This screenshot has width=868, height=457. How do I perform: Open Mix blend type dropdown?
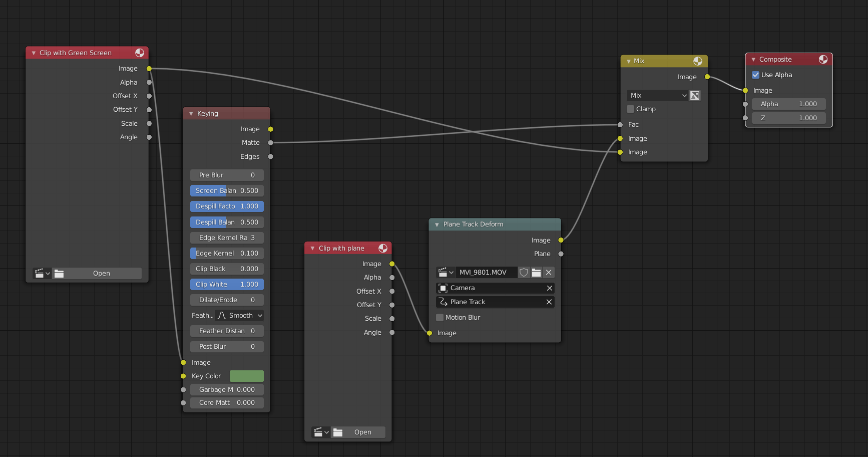point(657,95)
